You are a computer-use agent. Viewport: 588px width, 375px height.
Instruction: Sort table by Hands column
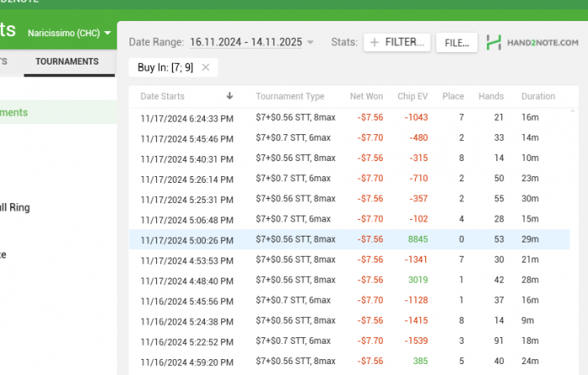pos(491,96)
